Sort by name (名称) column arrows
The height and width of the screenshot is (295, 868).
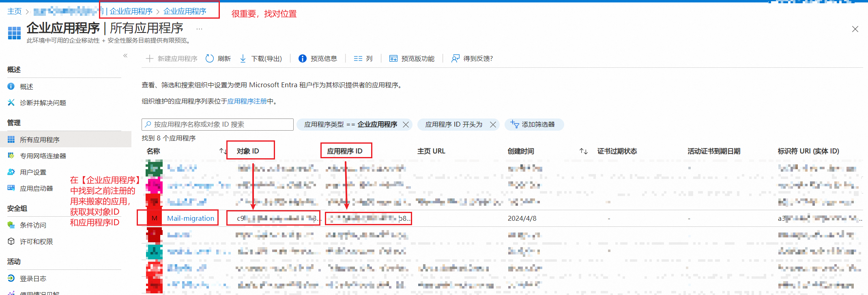[223, 151]
